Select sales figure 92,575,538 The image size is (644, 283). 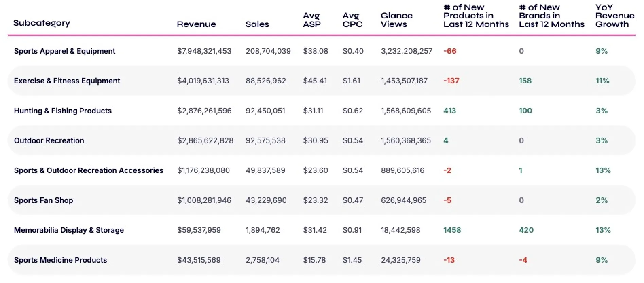click(266, 140)
